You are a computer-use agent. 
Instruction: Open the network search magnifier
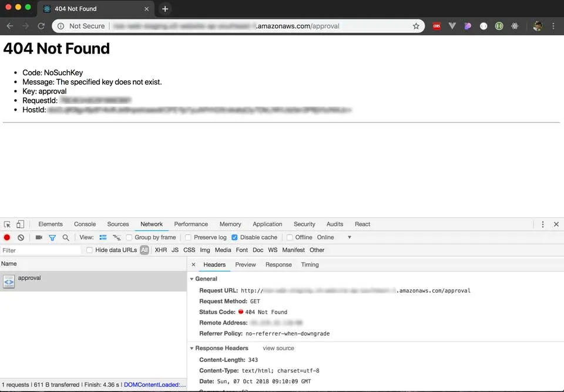click(66, 237)
